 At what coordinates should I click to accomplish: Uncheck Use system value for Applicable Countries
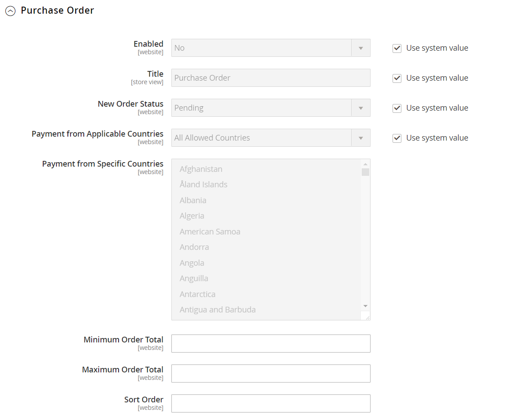[397, 138]
